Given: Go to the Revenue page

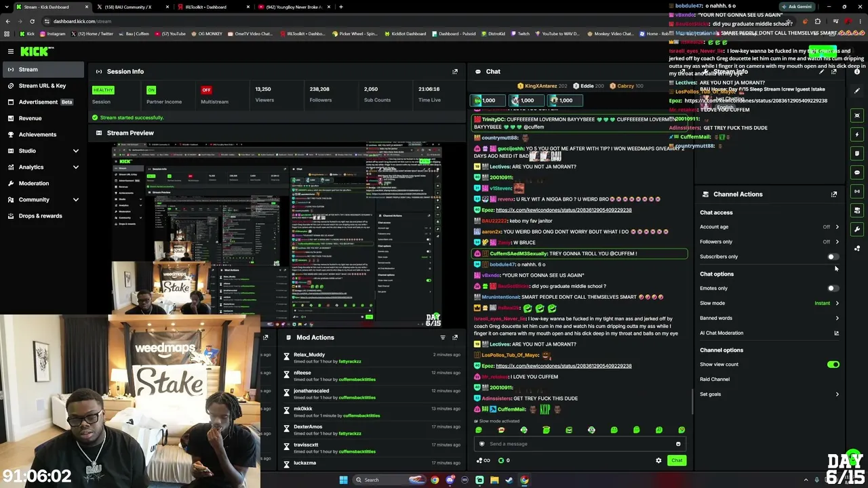Looking at the screenshot, I should click(42, 118).
